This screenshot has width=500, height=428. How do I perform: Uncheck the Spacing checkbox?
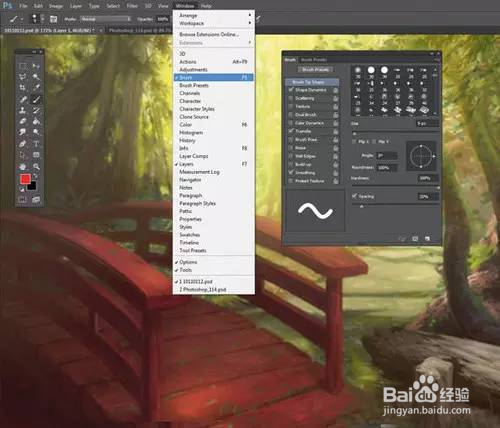354,196
